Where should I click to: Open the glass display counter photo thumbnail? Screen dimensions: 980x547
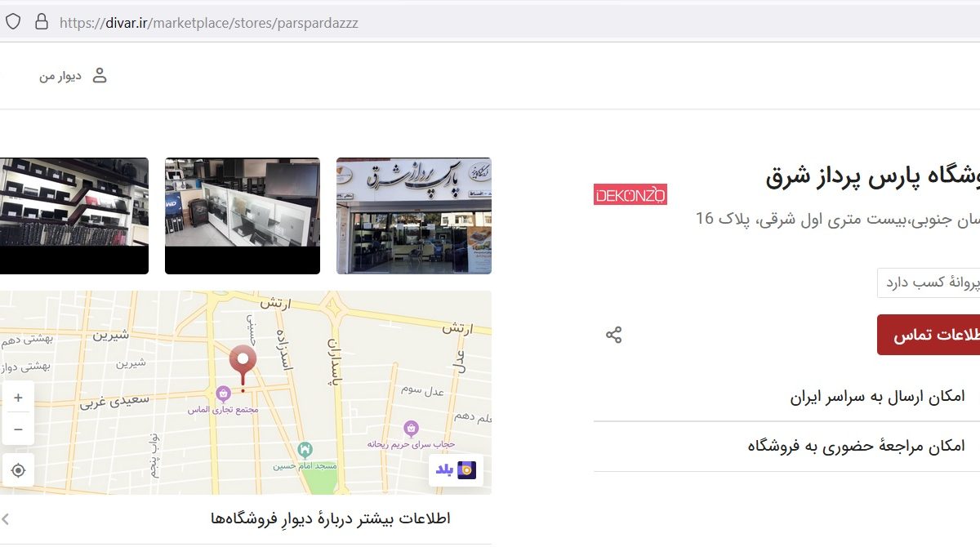pyautogui.click(x=243, y=216)
